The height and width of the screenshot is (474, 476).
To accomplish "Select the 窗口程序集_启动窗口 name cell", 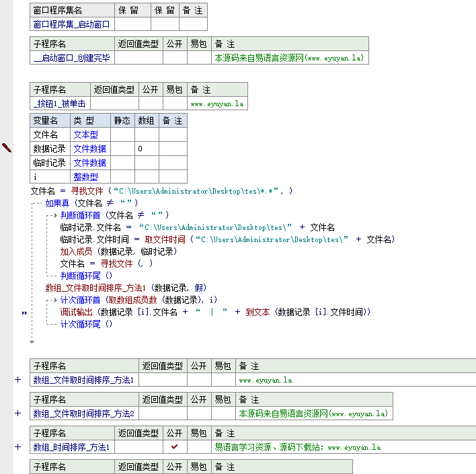I will [72, 24].
